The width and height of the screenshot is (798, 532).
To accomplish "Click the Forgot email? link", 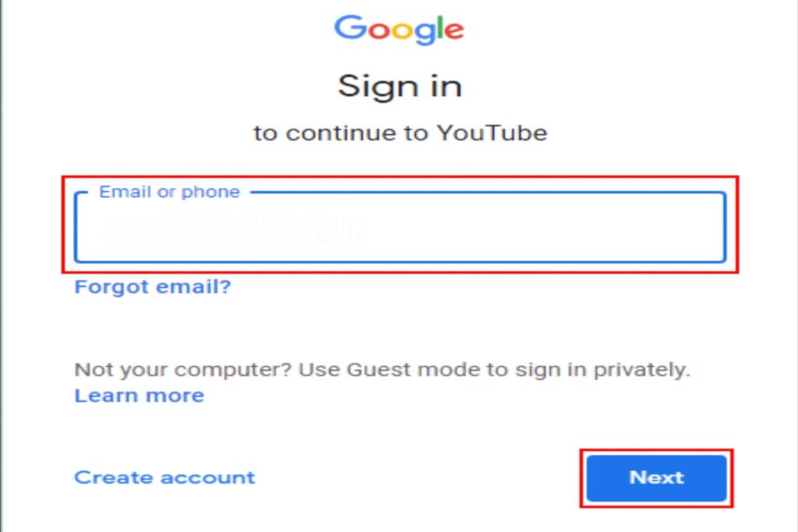I will (x=150, y=287).
